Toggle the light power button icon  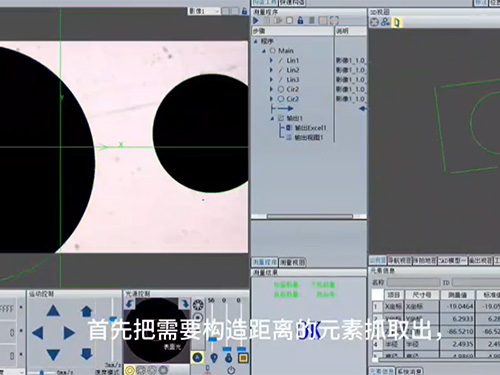click(231, 370)
